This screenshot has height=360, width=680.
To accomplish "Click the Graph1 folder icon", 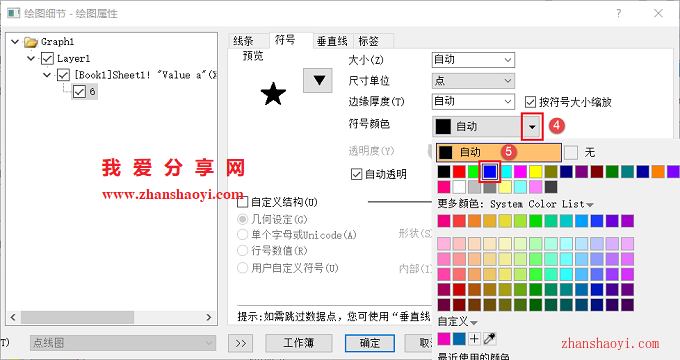I will tap(31, 42).
